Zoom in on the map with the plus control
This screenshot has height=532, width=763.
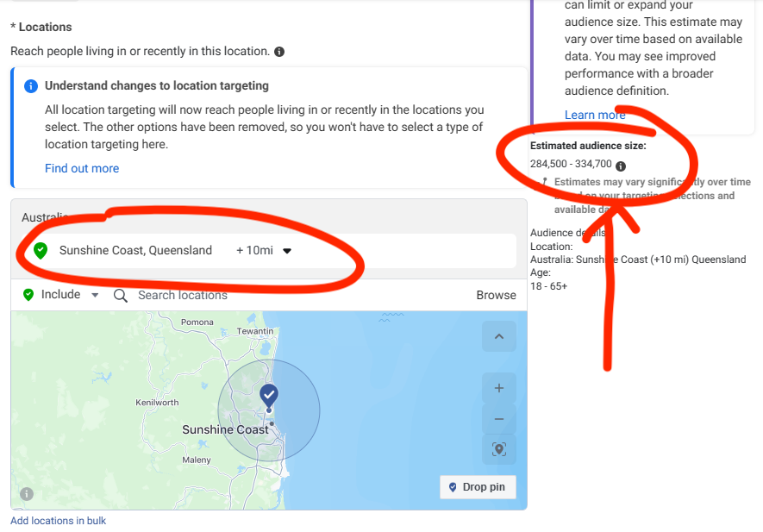pos(498,387)
